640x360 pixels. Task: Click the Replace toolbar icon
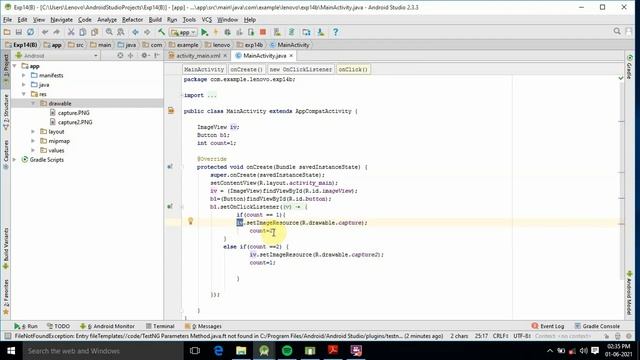click(x=121, y=32)
